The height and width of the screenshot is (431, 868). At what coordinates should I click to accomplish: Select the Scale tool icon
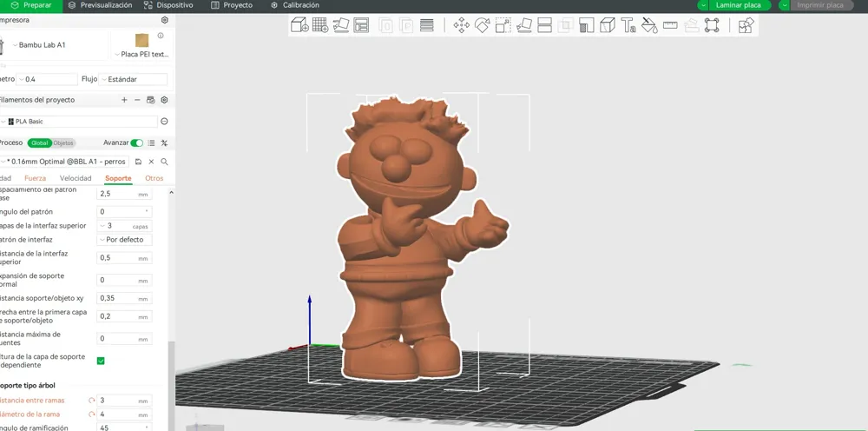click(x=503, y=25)
